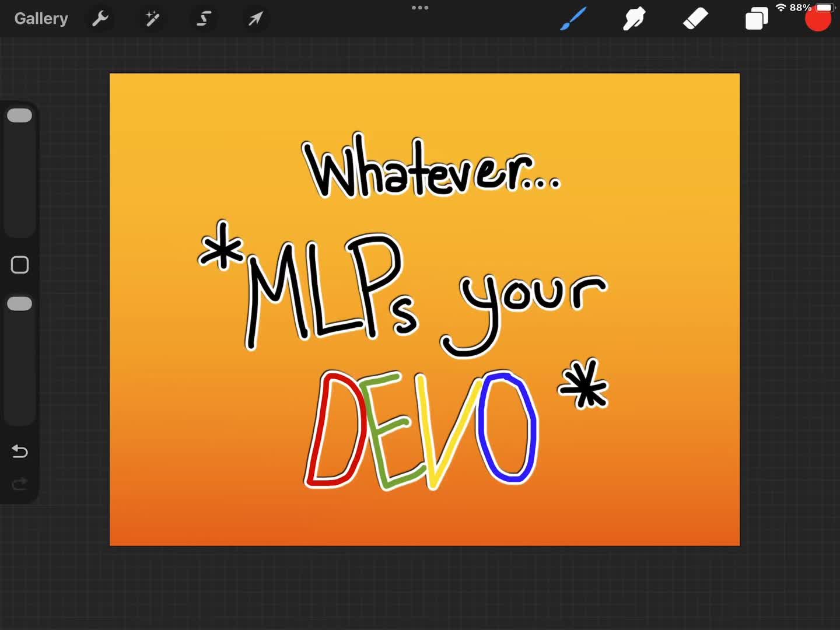
Task: Open the Actions wrench menu
Action: point(100,19)
